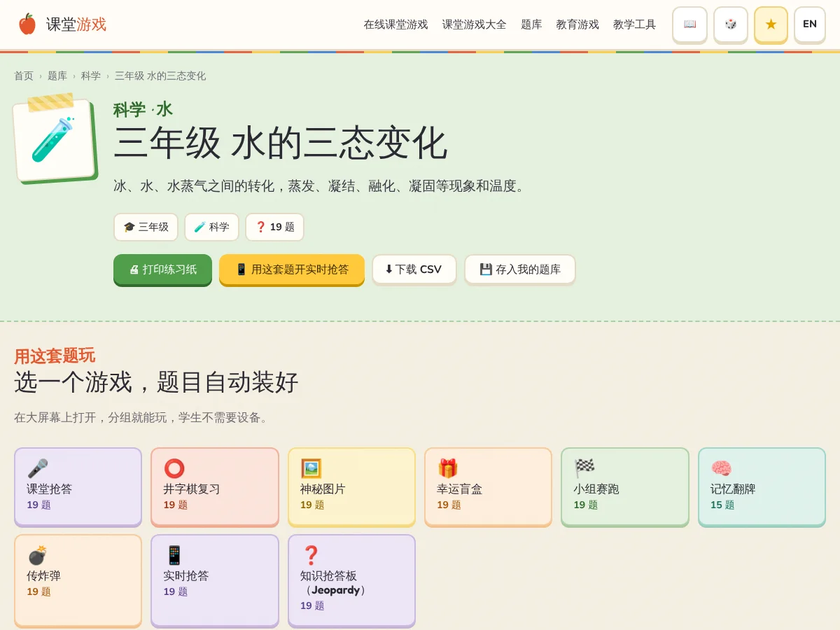The height and width of the screenshot is (630, 840).
Task: Open 课堂游戏大全 in the top navigation
Action: coord(474,24)
